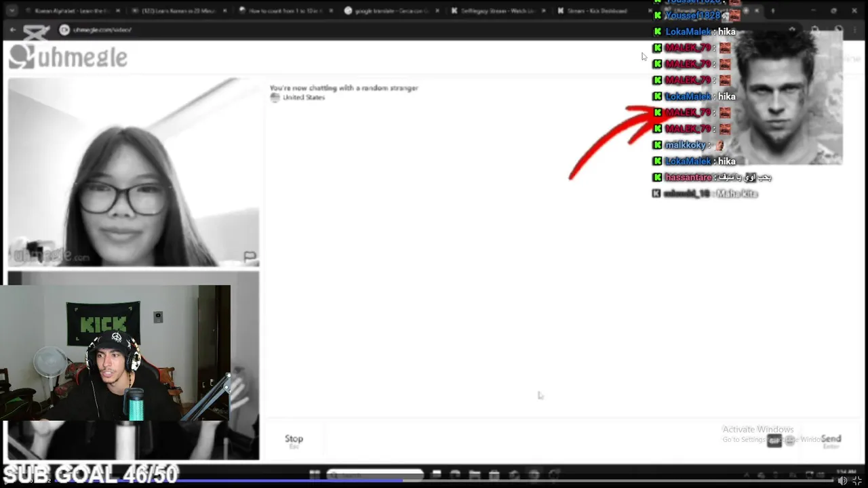Open the GIF picker in chat box
Viewport: 868px width, 488px height.
(774, 441)
